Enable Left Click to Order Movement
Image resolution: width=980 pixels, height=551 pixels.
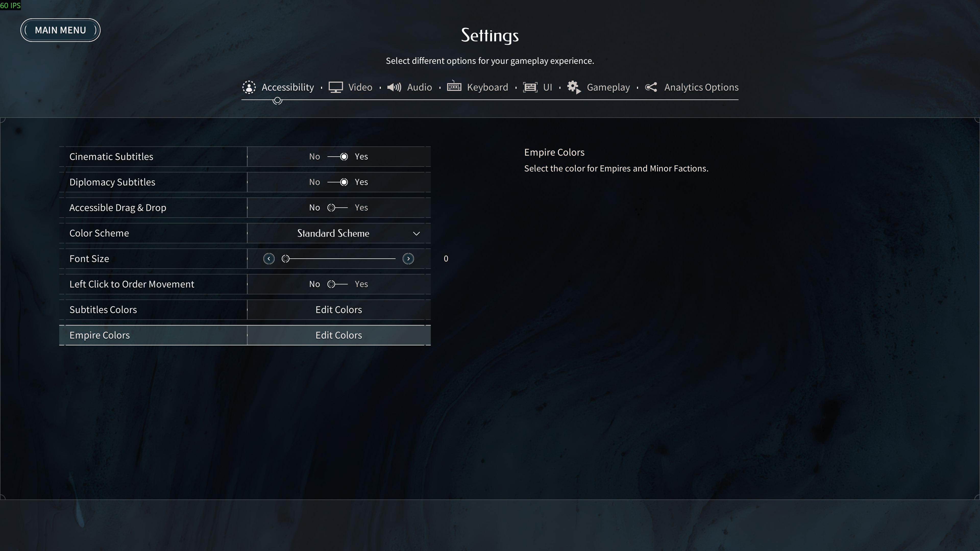pyautogui.click(x=338, y=284)
